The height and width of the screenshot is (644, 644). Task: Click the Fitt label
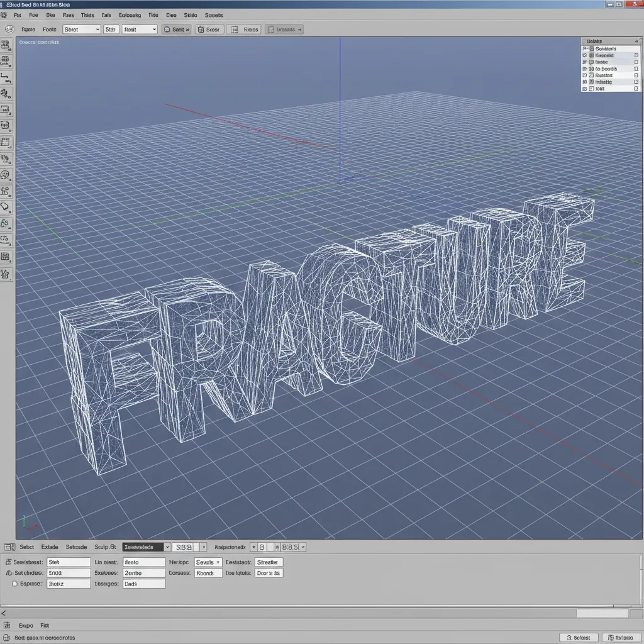point(45,626)
